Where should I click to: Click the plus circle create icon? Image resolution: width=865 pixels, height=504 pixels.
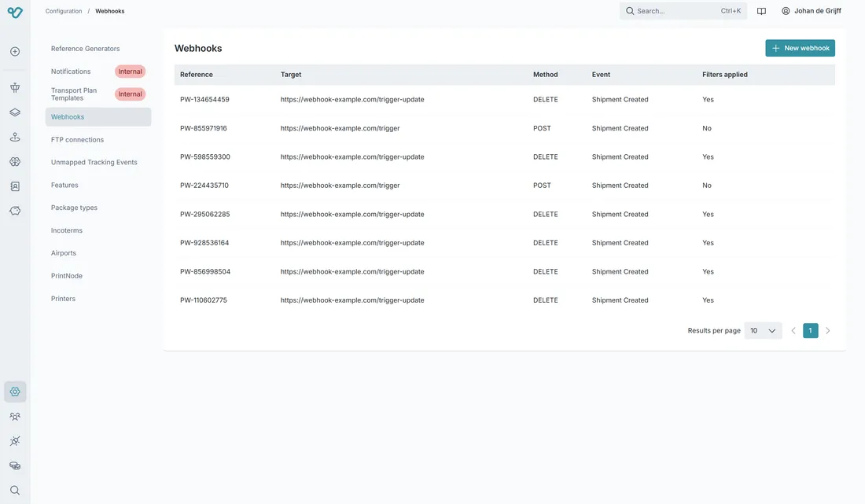tap(15, 51)
